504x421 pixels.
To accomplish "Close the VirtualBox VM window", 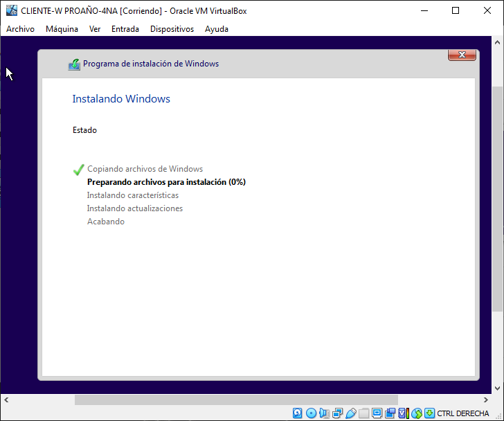I will pos(487,10).
